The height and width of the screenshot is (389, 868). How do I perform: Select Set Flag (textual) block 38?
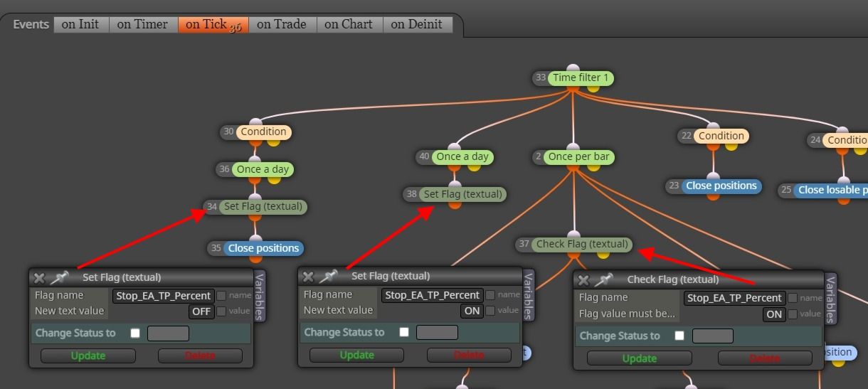[462, 194]
